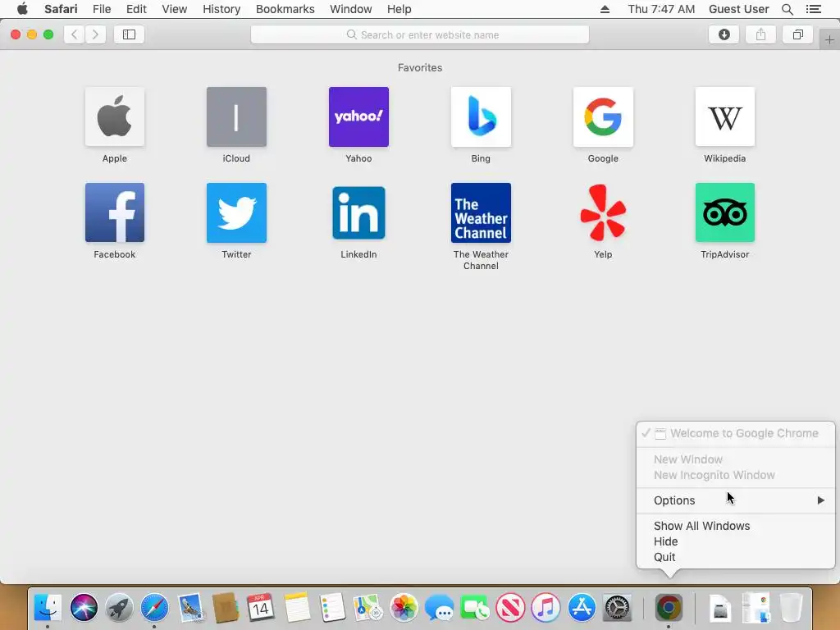Image resolution: width=840 pixels, height=630 pixels.
Task: Add a new Safari tab with plus button
Action: click(829, 40)
